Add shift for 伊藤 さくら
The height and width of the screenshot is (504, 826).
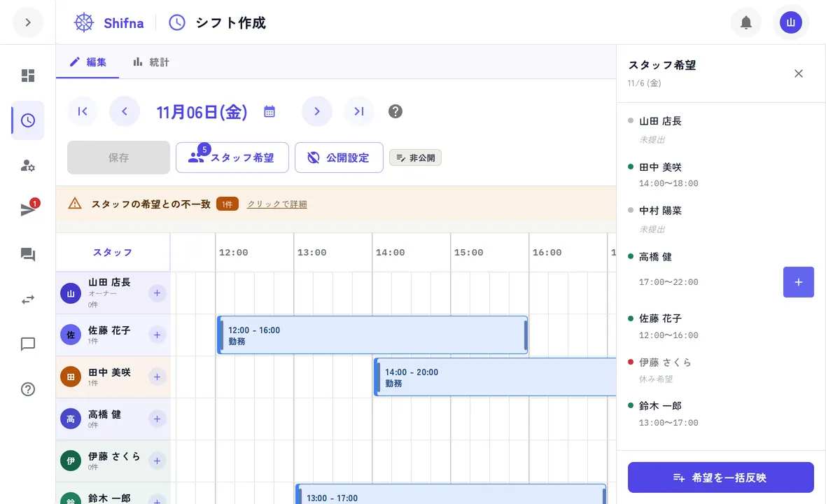(157, 461)
